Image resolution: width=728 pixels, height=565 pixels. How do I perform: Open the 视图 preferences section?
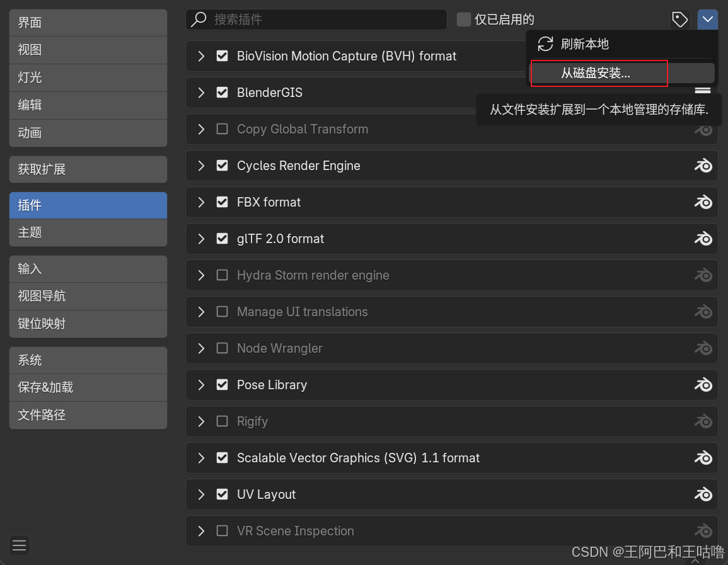click(x=88, y=50)
